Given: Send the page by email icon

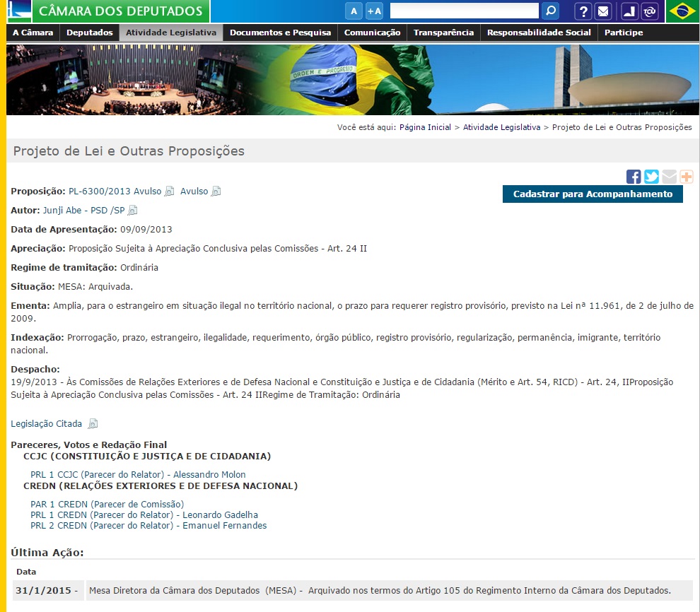Looking at the screenshot, I should pyautogui.click(x=669, y=177).
